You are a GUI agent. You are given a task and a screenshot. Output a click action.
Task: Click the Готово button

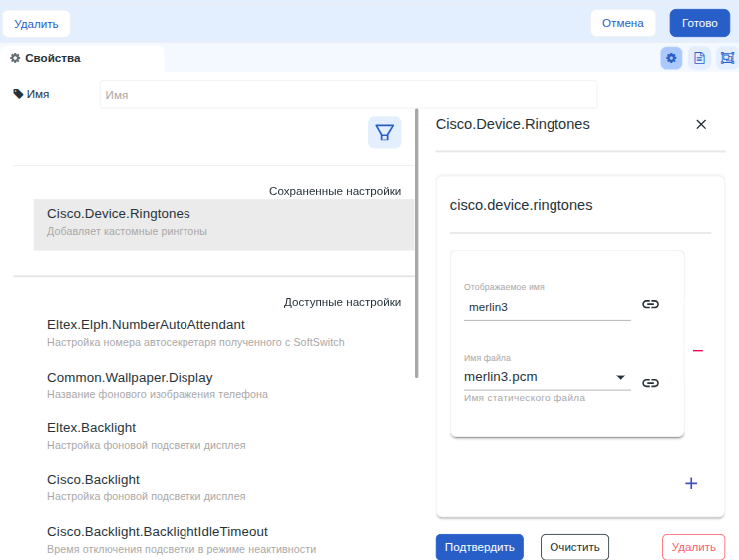tap(699, 23)
